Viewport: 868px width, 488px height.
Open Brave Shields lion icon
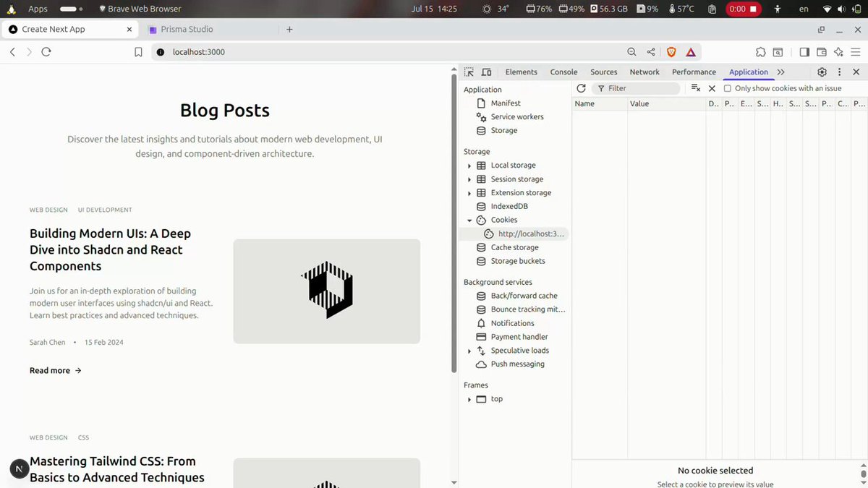click(x=671, y=52)
